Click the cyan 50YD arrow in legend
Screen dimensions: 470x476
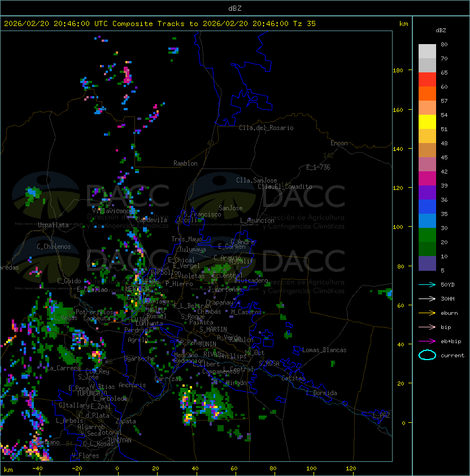(x=427, y=285)
